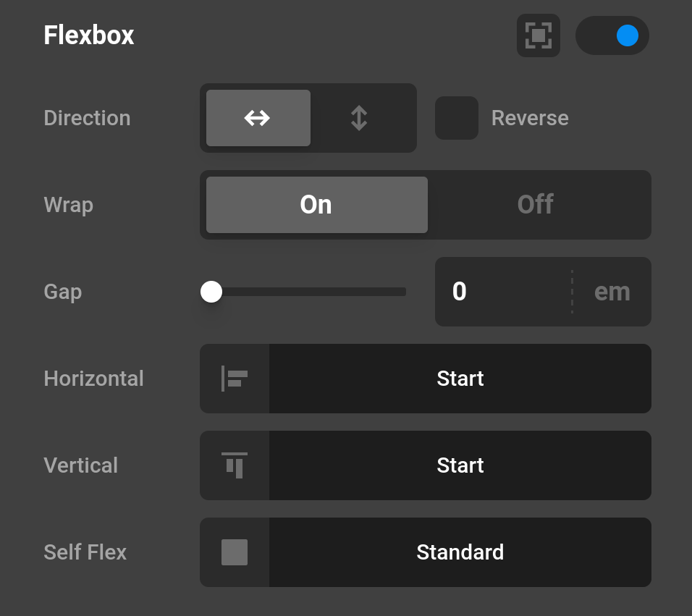Image resolution: width=692 pixels, height=616 pixels.
Task: Open the Horizontal alignment dropdown
Action: [460, 378]
